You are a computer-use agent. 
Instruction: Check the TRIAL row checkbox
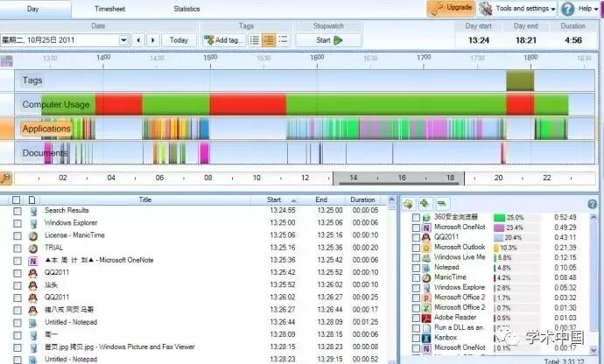coord(18,248)
